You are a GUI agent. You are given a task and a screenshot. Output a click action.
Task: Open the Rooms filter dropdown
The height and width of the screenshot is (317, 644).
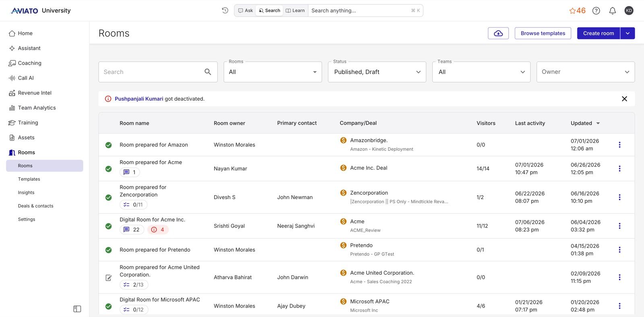click(x=272, y=72)
